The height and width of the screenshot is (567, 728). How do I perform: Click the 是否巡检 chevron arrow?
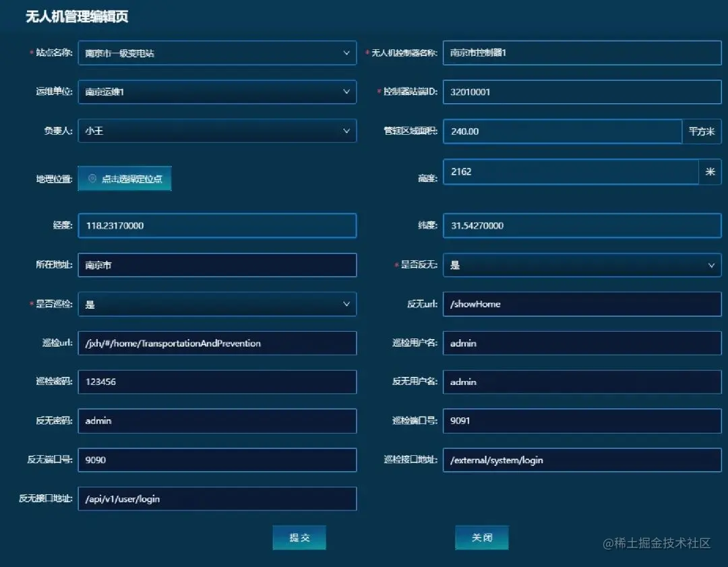tap(346, 304)
